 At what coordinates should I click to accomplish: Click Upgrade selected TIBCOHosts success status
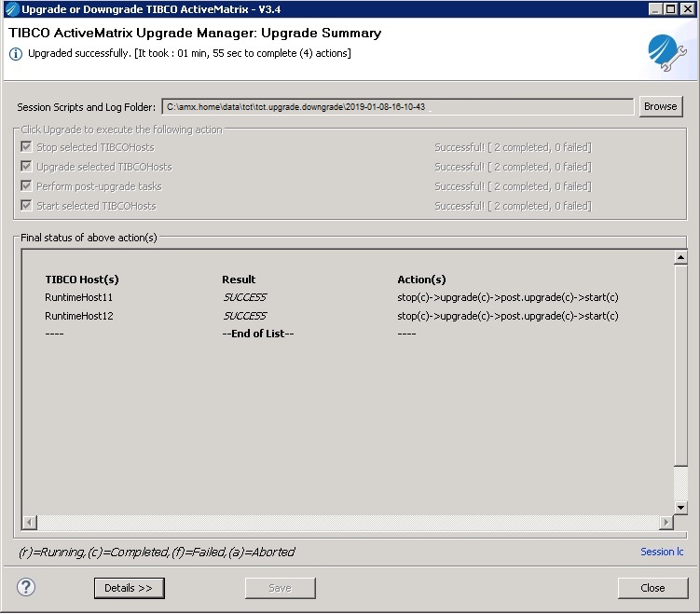tap(513, 167)
